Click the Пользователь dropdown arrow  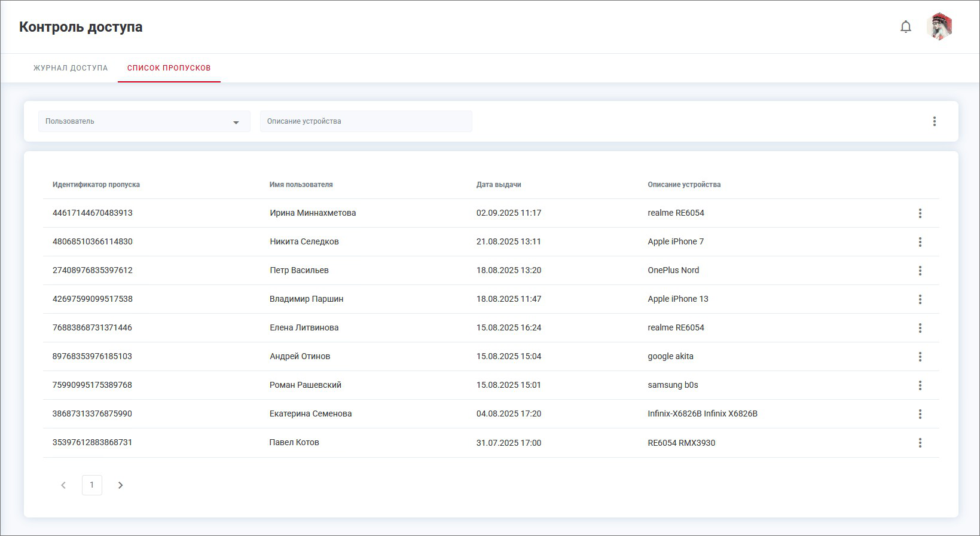(236, 122)
